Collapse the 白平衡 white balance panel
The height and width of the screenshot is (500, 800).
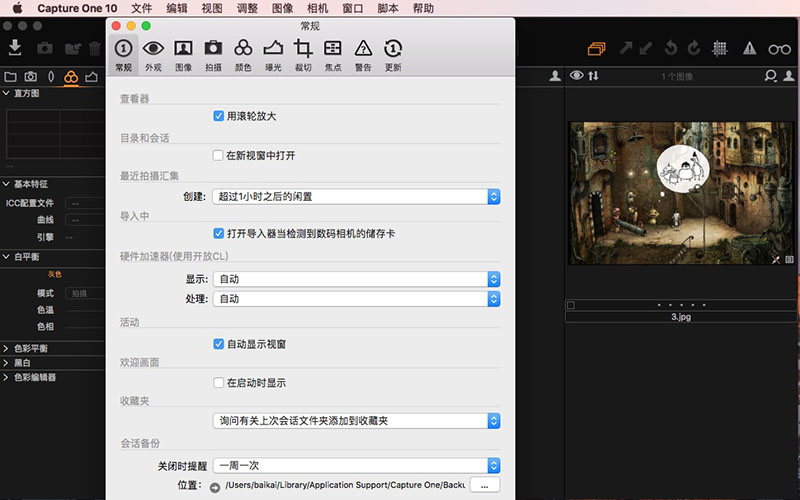6,257
